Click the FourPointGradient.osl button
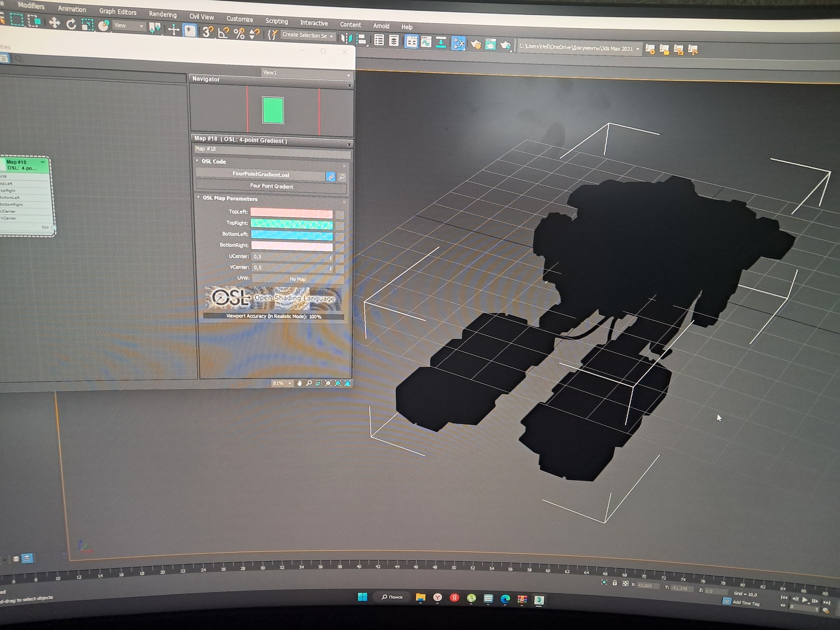This screenshot has width=840, height=630. (261, 174)
